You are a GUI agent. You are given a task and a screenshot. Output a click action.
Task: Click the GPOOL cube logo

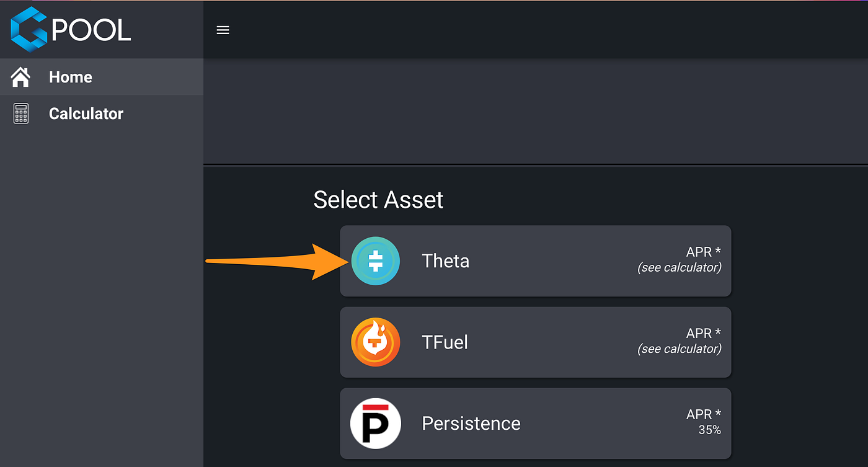coord(29,29)
